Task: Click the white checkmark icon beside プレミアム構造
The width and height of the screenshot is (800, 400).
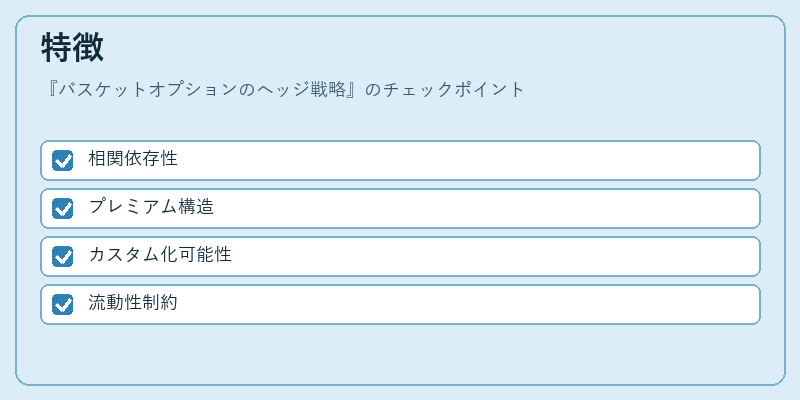Action: point(63,209)
